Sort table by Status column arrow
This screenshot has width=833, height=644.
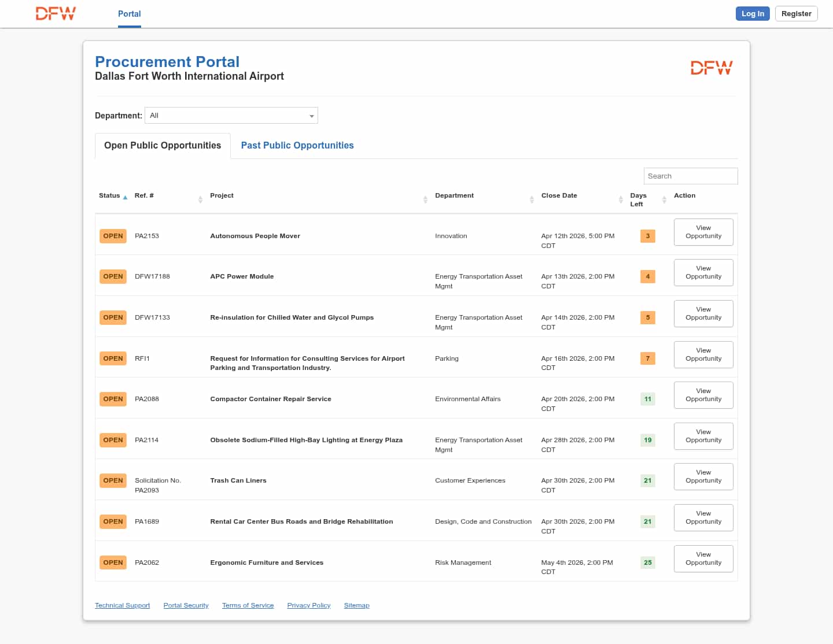point(125,197)
